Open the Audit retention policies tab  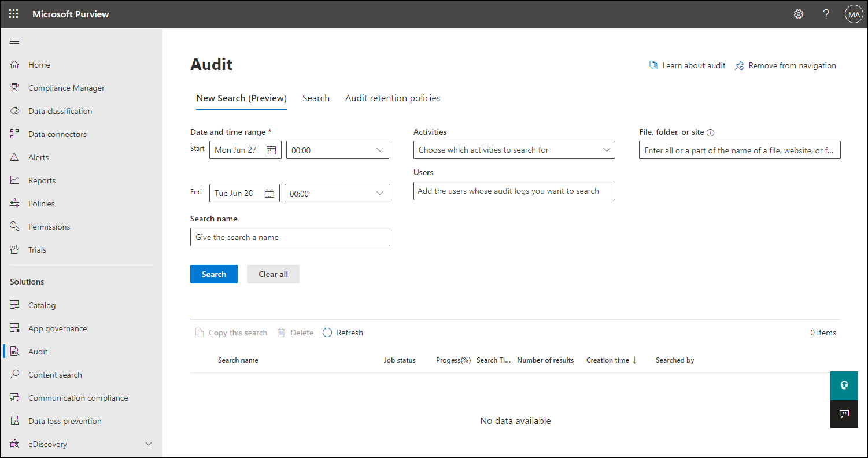click(392, 98)
